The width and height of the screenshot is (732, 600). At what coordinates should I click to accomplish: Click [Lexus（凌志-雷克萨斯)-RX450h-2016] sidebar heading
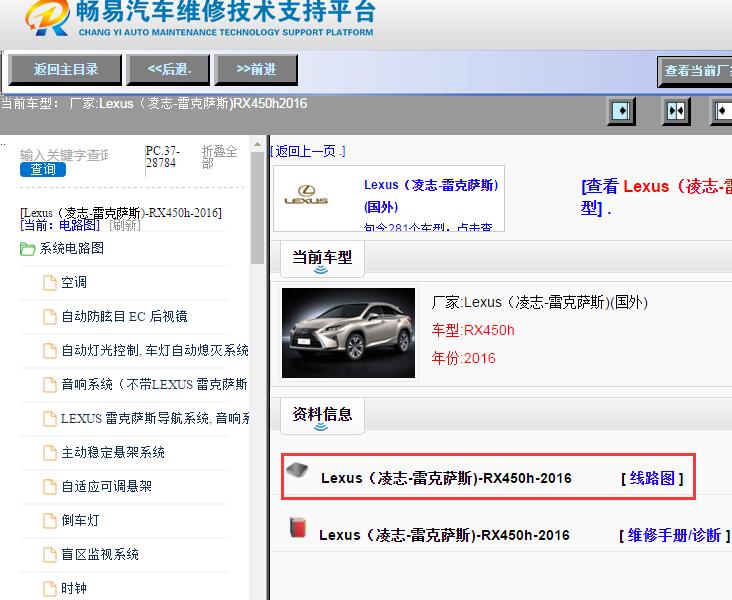point(121,213)
